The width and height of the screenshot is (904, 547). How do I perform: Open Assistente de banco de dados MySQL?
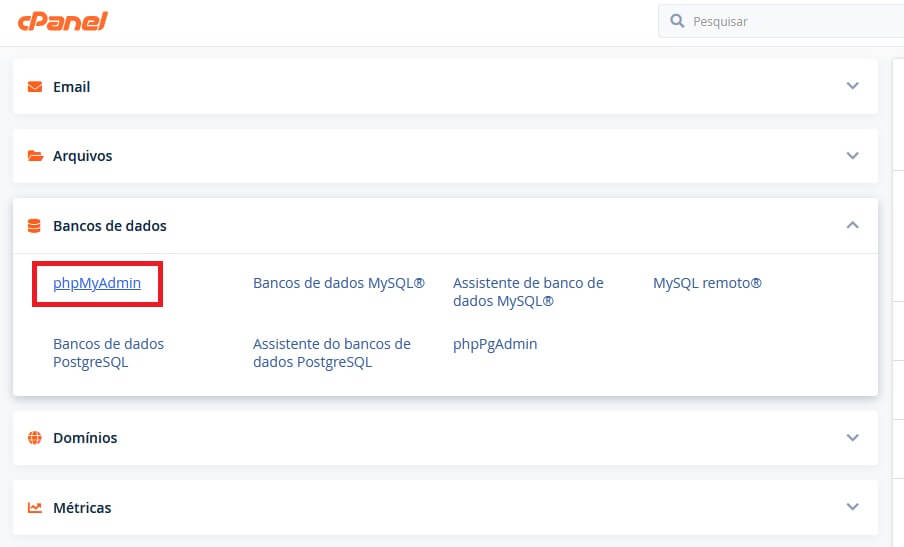click(x=528, y=292)
